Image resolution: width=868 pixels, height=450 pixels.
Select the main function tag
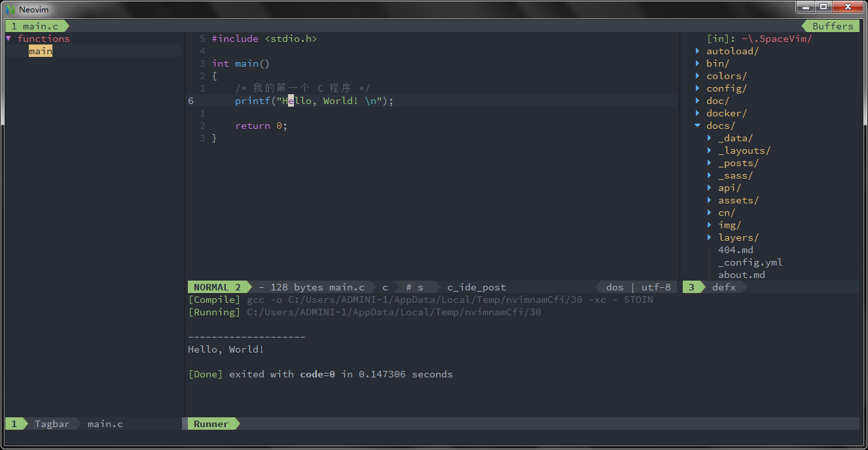click(41, 51)
